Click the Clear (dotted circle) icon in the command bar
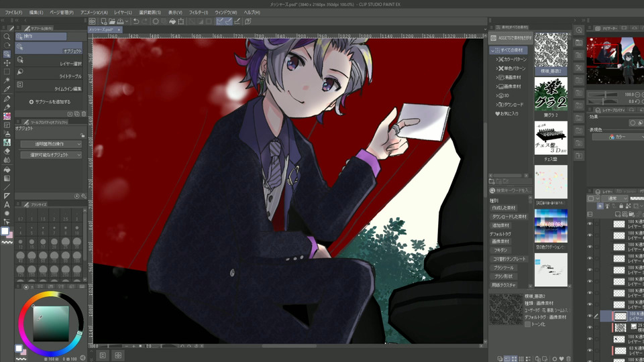Viewport: 644px width, 362px height. point(156,21)
